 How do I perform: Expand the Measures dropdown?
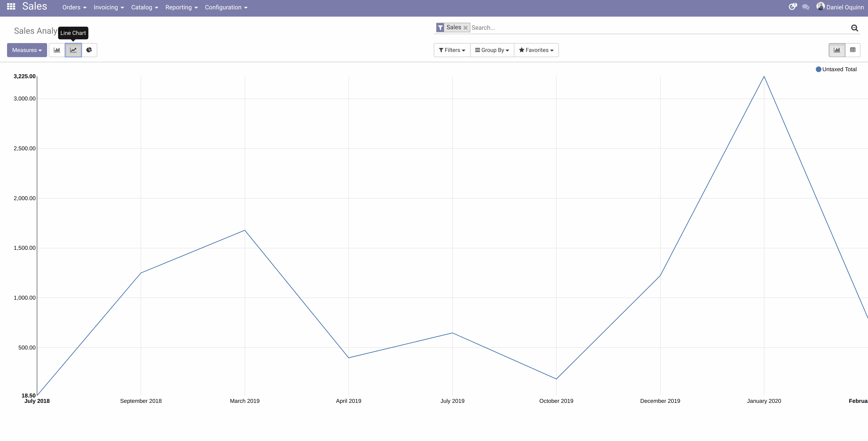click(x=27, y=50)
